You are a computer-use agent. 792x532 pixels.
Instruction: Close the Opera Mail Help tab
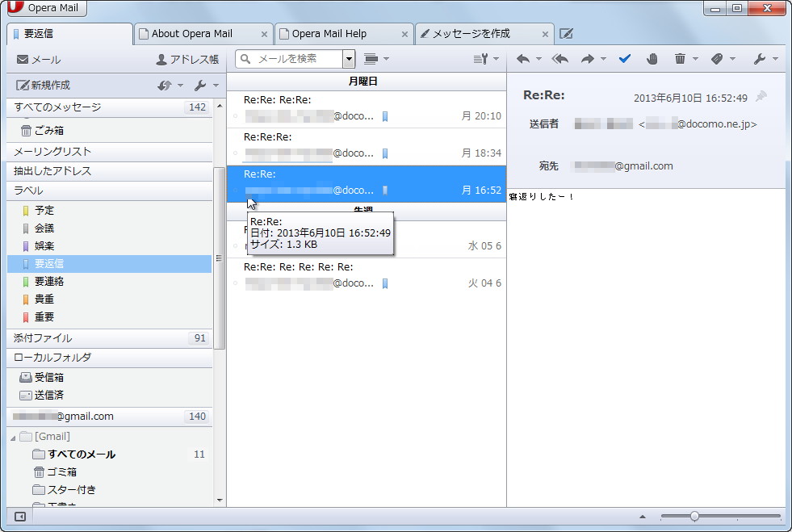(404, 35)
